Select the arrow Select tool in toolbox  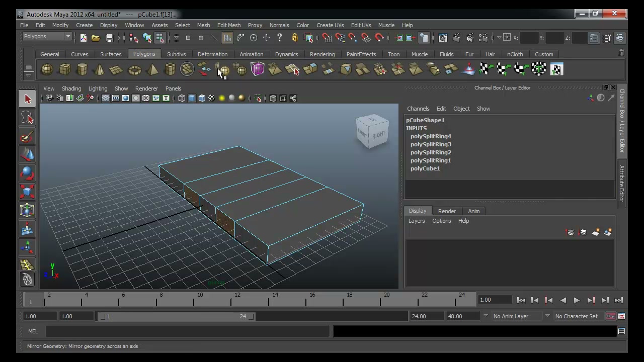28,99
